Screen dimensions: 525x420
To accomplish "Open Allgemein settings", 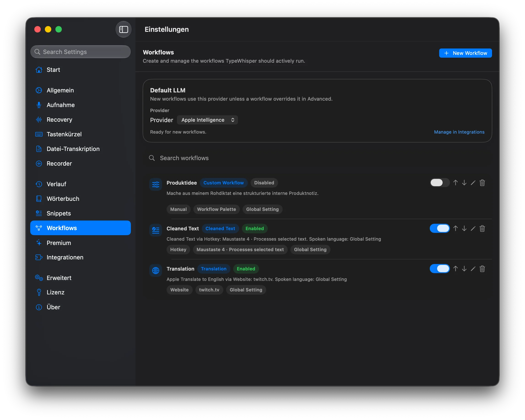I will [80, 90].
